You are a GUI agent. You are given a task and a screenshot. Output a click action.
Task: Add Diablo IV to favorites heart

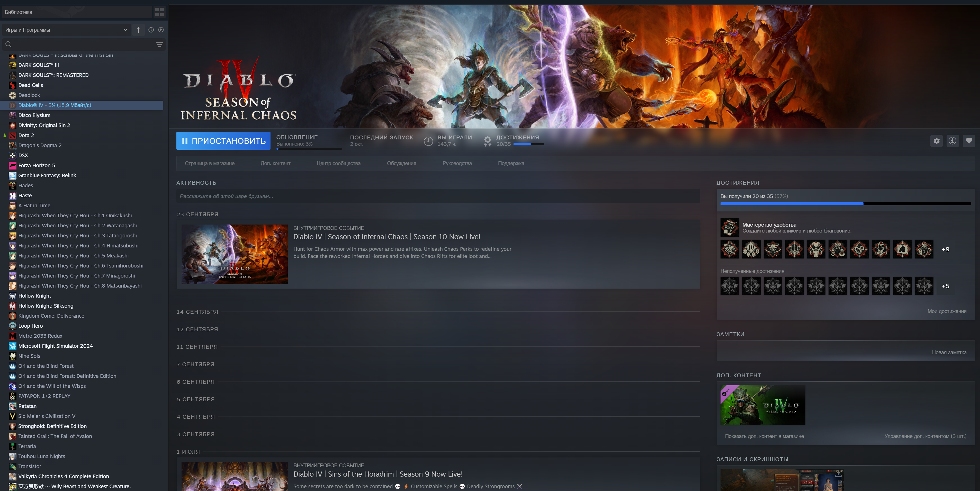pos(969,141)
